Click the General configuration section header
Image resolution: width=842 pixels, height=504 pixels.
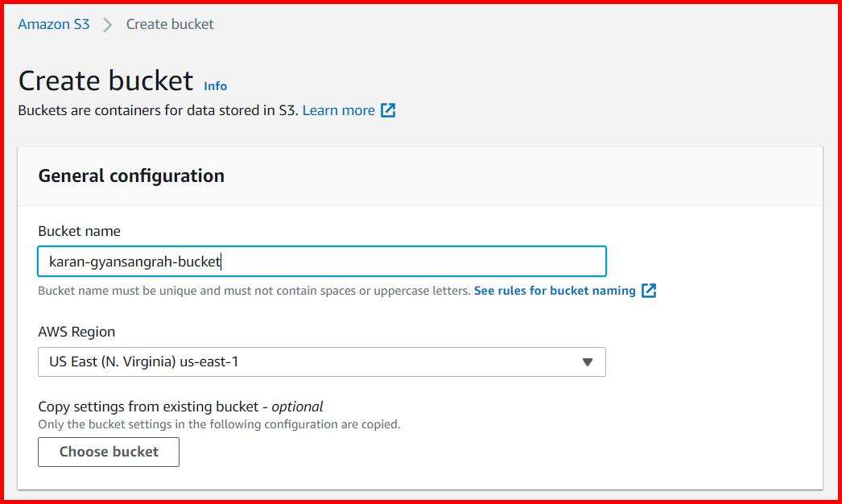(x=131, y=176)
